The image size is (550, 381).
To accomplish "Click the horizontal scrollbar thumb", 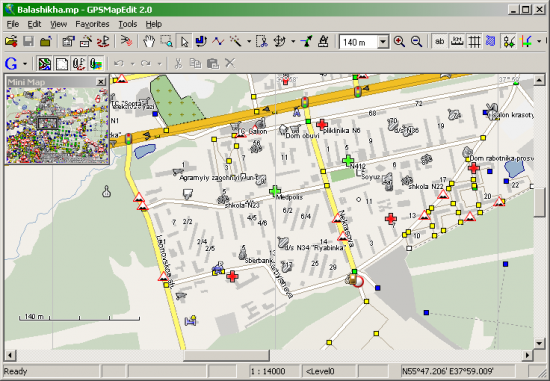I will 226,355.
